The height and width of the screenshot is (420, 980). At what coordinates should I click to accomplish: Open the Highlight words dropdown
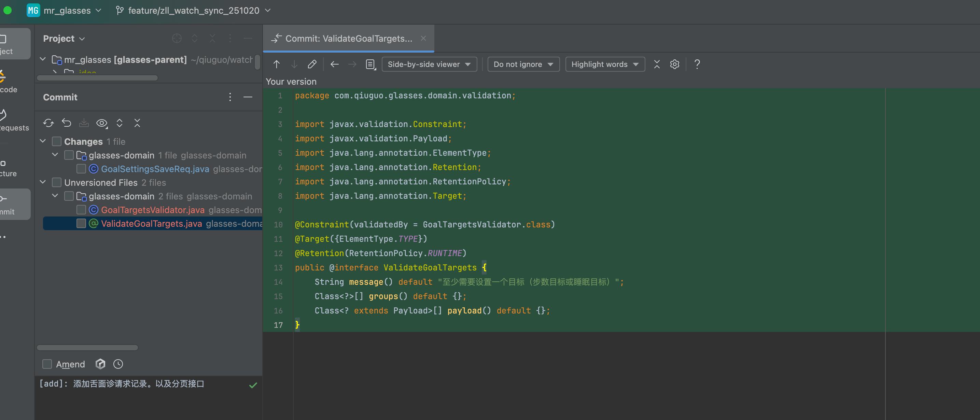(x=604, y=64)
